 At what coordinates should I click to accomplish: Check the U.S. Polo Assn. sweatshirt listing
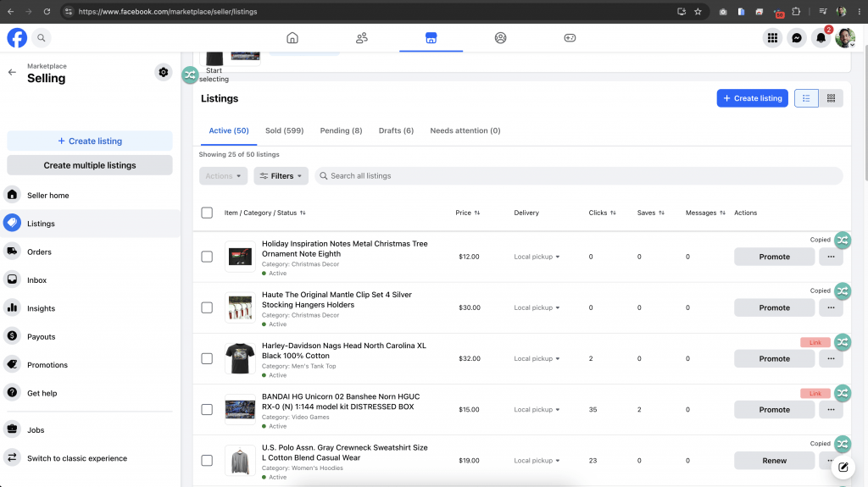point(207,461)
